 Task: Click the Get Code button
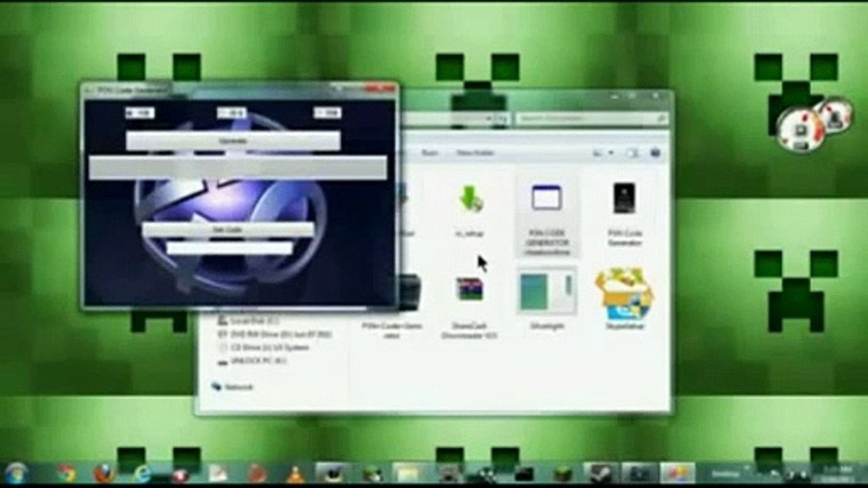[x=228, y=230]
